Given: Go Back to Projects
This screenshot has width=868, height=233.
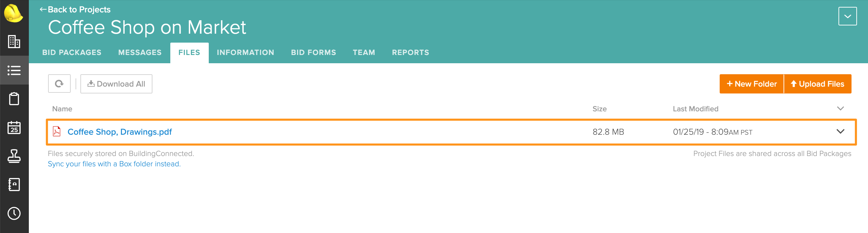Looking at the screenshot, I should [75, 10].
